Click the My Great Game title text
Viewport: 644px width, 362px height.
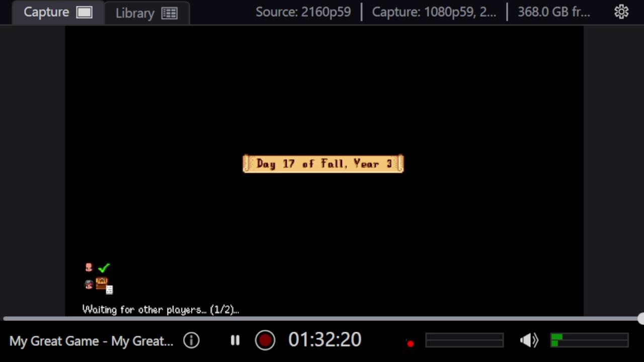(91, 341)
